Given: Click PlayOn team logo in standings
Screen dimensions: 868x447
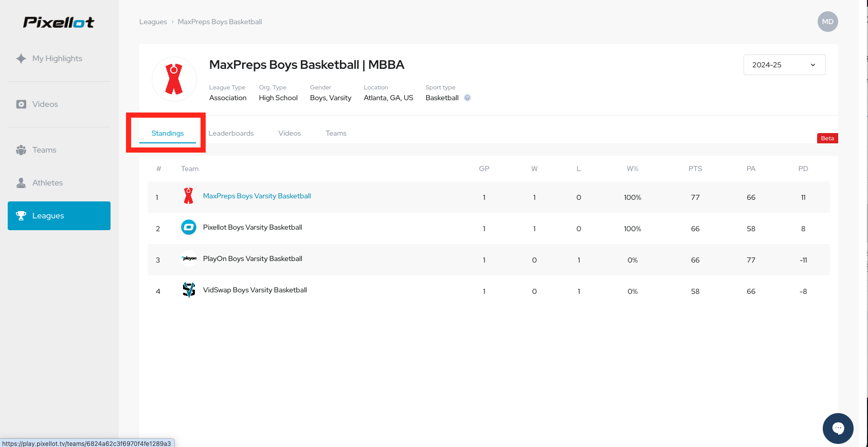Looking at the screenshot, I should click(x=189, y=258).
